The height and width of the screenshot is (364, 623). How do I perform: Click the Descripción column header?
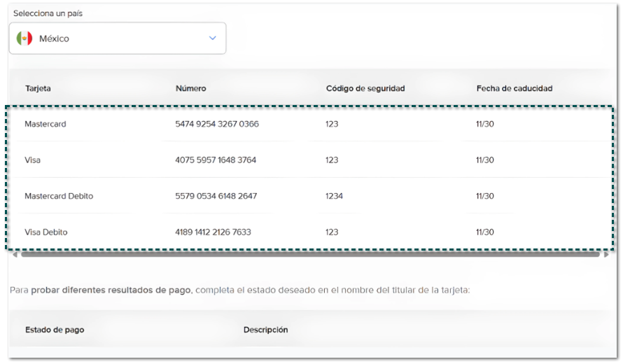coord(265,329)
